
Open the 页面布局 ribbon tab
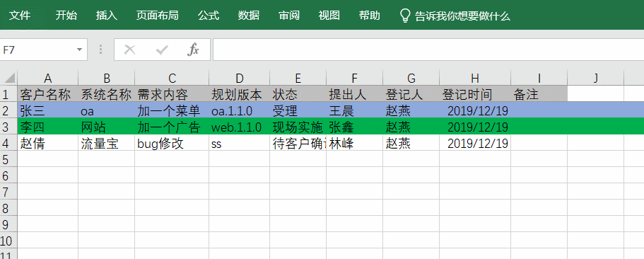[x=158, y=16]
